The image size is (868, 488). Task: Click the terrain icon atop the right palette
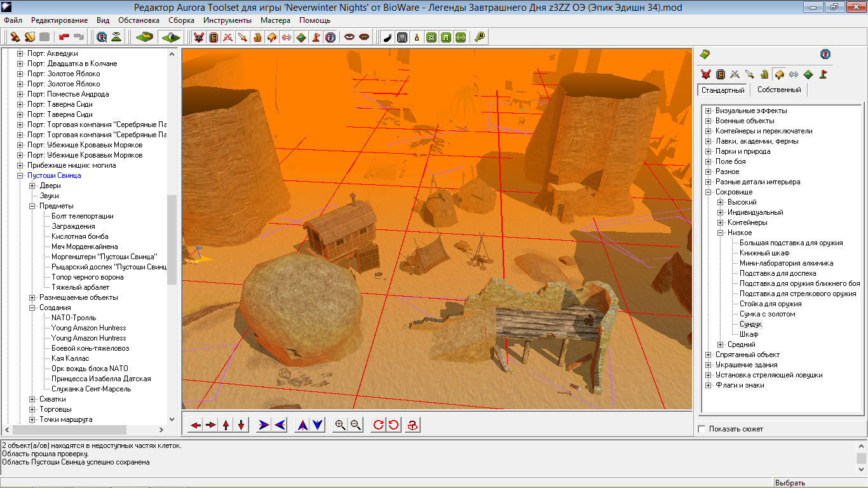(x=705, y=54)
